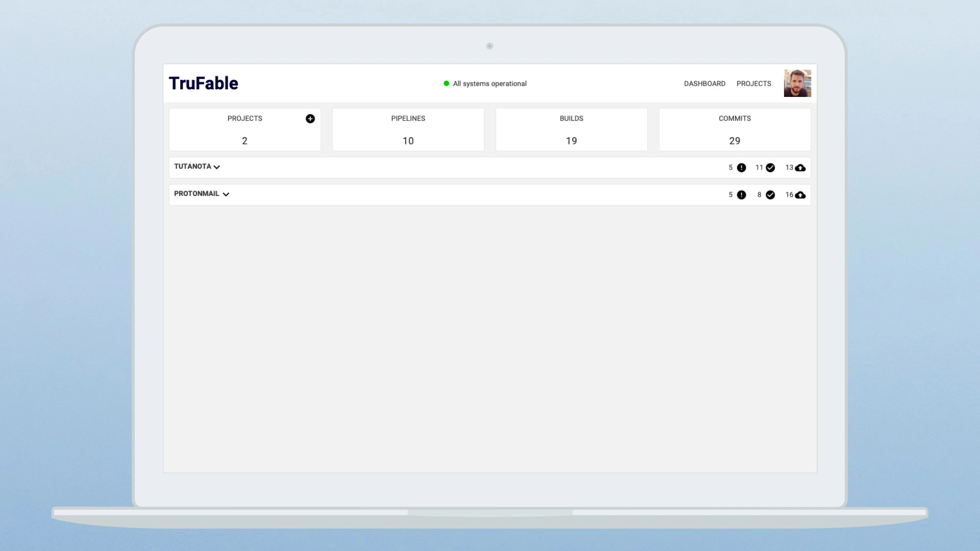Select the COMMITS summary card
Viewport: 980px width, 551px height.
[x=735, y=130]
